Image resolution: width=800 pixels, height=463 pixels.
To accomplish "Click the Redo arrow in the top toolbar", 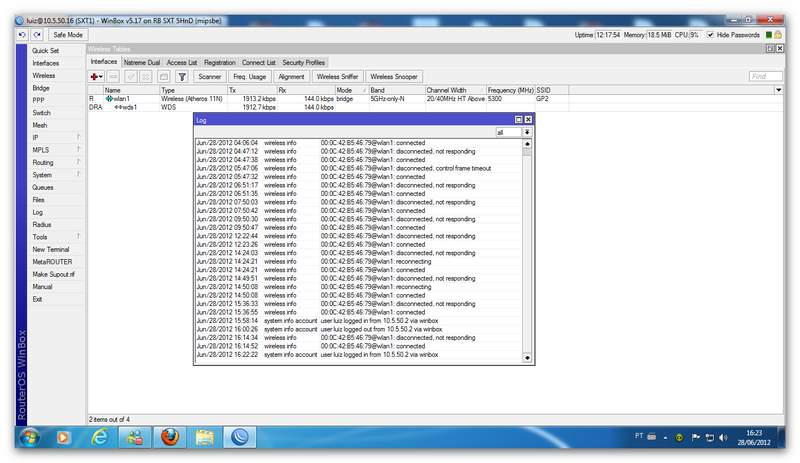I will (37, 35).
